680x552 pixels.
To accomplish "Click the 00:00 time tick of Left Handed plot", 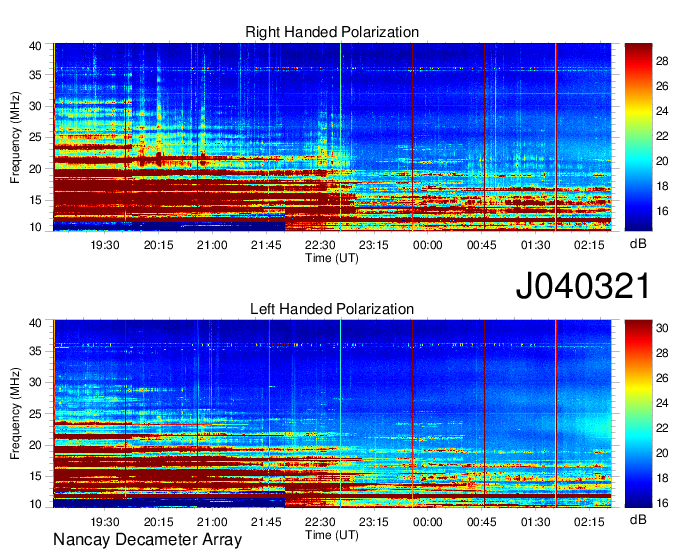I will (x=428, y=522).
